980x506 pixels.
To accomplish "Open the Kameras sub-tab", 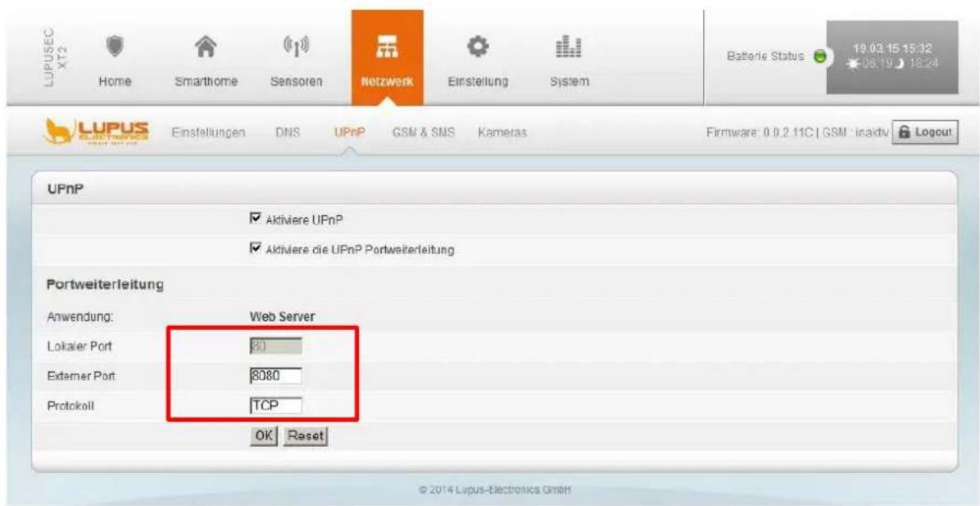I will pyautogui.click(x=502, y=133).
